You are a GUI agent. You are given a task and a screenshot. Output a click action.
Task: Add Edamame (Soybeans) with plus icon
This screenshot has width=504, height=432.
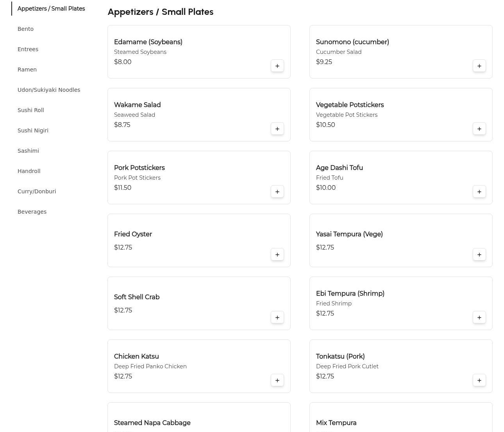click(277, 66)
